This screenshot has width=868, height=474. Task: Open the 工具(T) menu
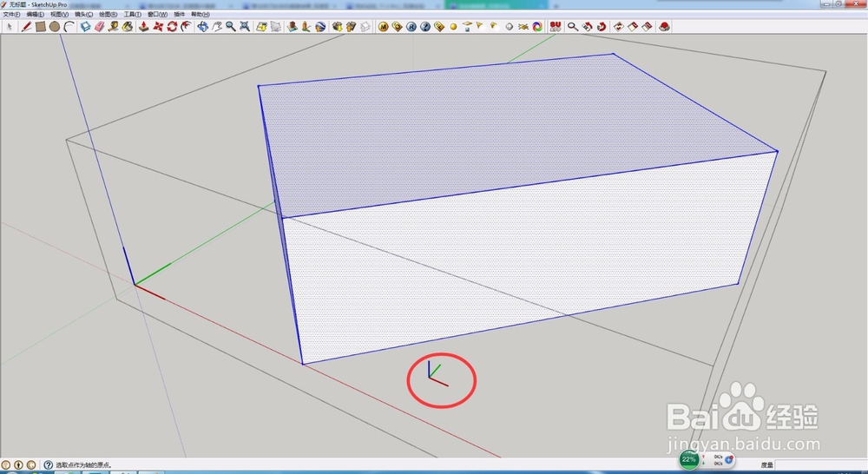(x=132, y=15)
